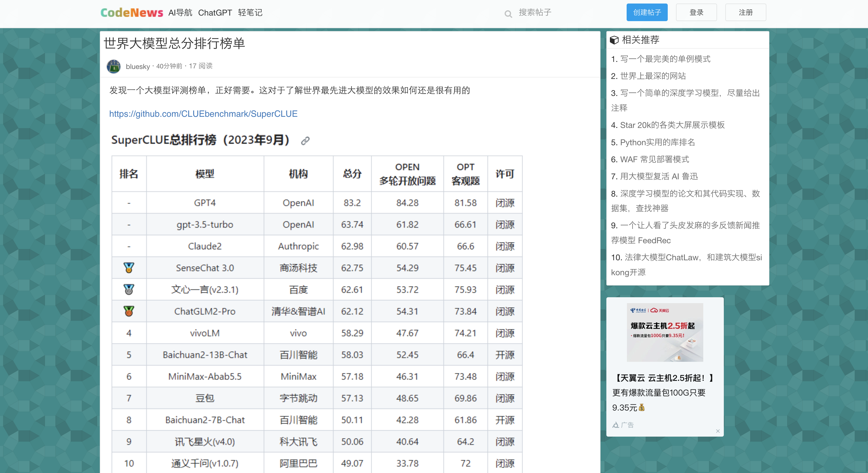Viewport: 868px width, 473px height.
Task: Click the 豆包 model cell
Action: click(x=205, y=398)
